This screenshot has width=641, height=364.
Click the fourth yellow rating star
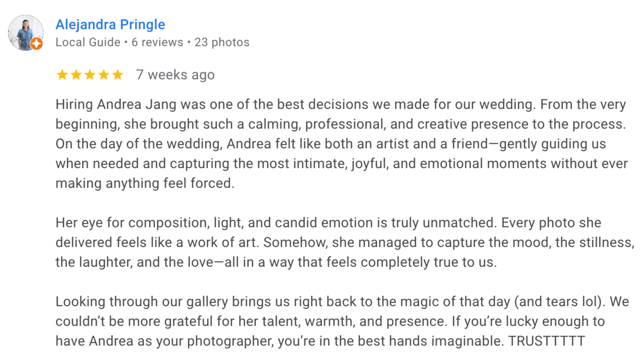[x=104, y=75]
